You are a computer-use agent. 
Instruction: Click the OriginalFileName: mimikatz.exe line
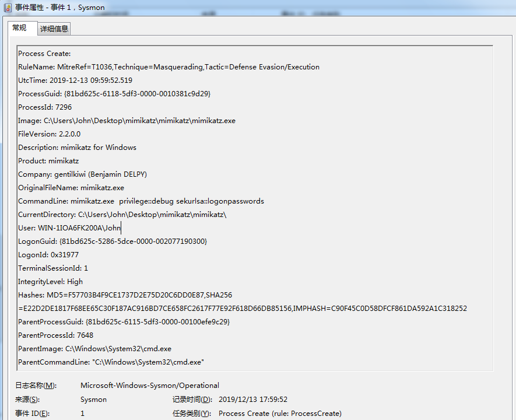click(x=71, y=188)
